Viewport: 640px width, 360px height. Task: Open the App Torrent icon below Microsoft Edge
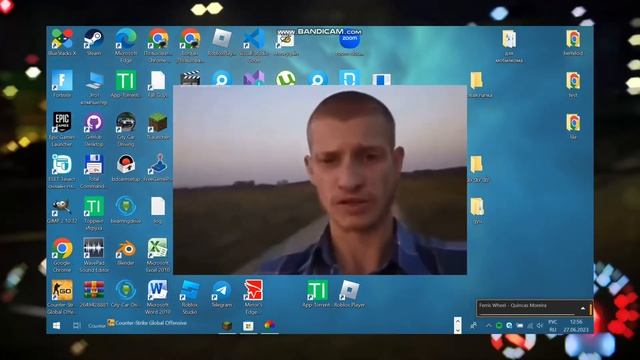(126, 84)
